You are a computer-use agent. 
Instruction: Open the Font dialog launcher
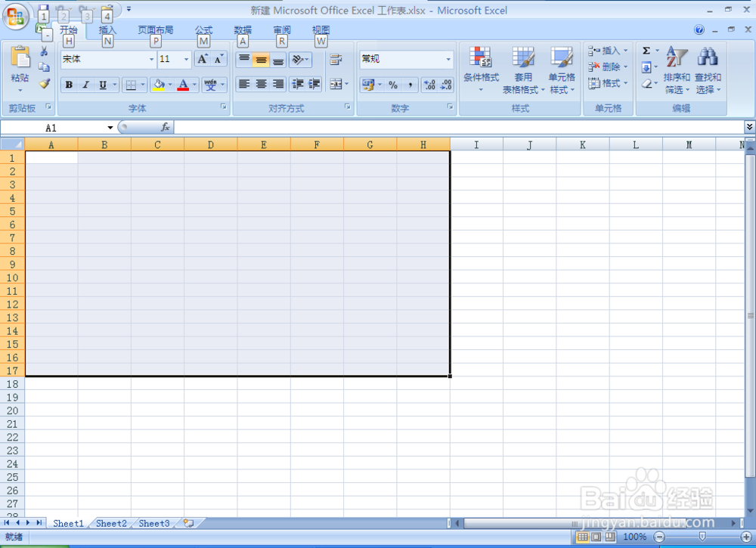point(223,107)
